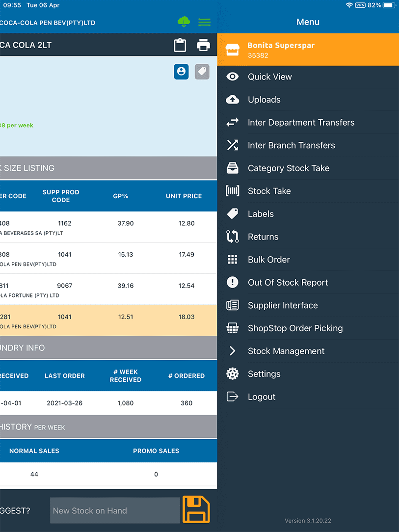The image size is (399, 532).
Task: Expand Stock Management with the chevron
Action: (233, 351)
